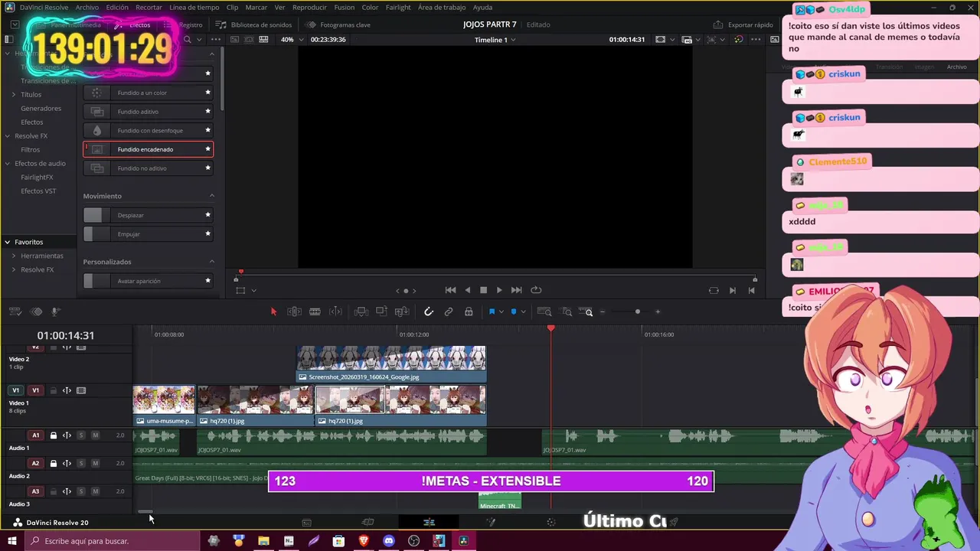Mute track Audio 1
Screen dimensions: 980x551
pos(95,435)
